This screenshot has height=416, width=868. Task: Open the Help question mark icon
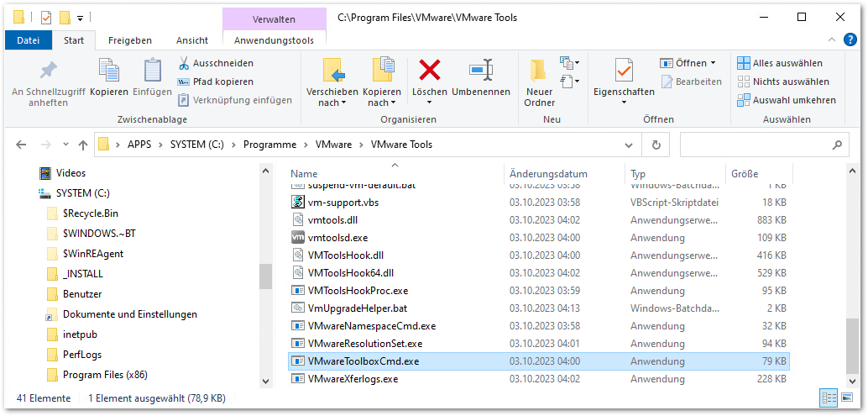click(x=850, y=39)
